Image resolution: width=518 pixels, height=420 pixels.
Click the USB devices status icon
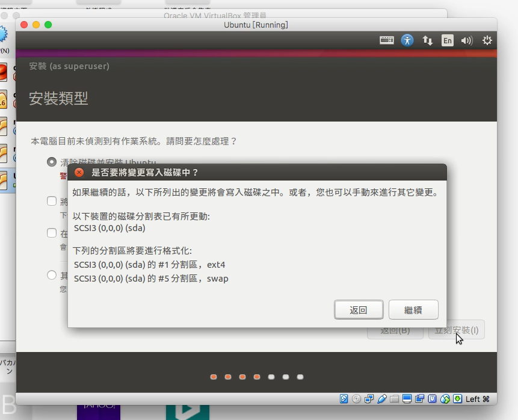pos(382,399)
